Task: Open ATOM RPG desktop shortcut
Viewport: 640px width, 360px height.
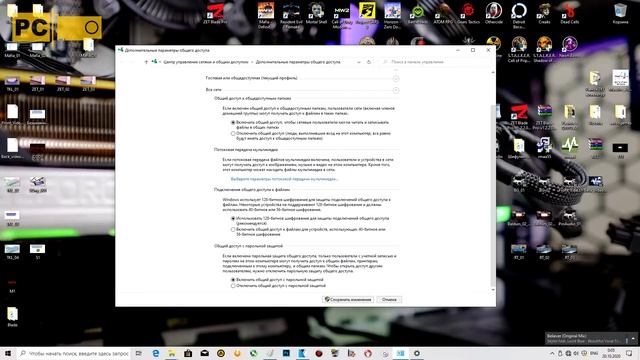Action: (443, 14)
